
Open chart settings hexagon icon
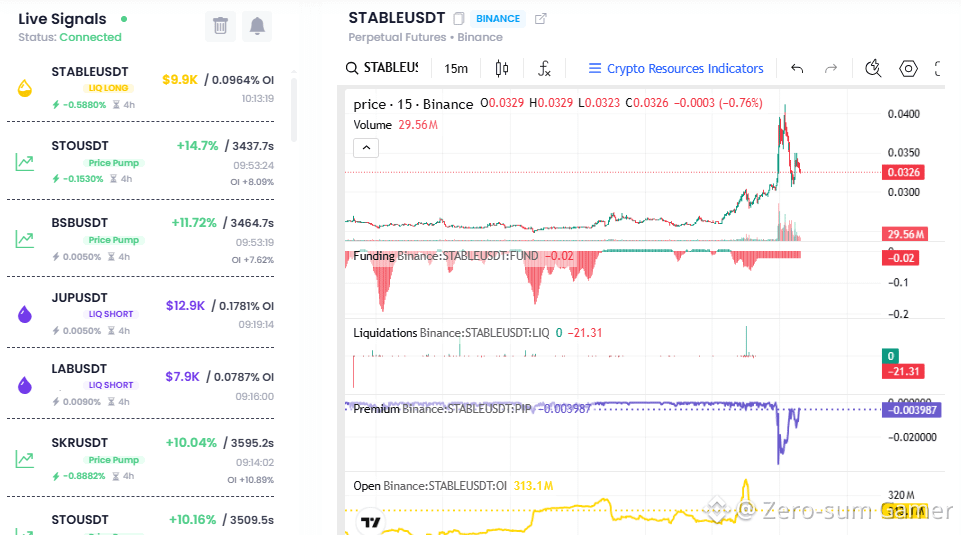908,68
